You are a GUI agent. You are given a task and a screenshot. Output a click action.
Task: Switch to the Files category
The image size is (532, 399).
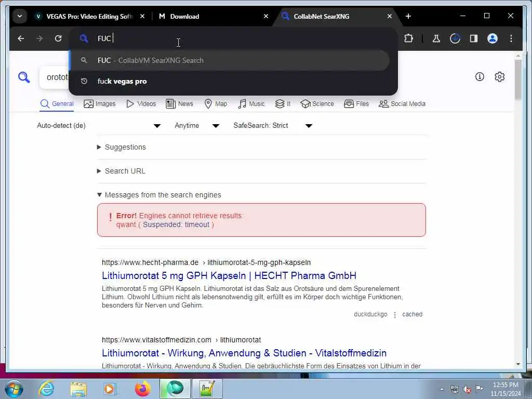coord(356,104)
